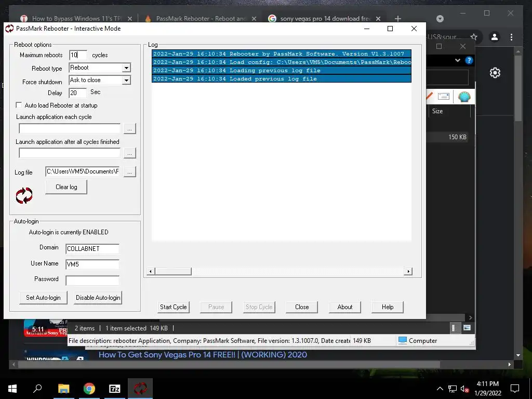
Task: Click the Delay seconds field
Action: tap(77, 92)
